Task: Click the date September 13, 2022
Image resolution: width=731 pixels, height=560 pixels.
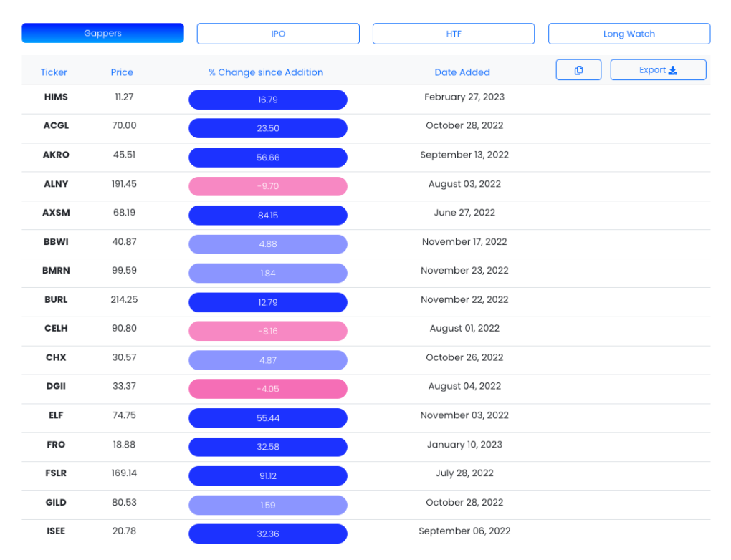Action: point(464,155)
